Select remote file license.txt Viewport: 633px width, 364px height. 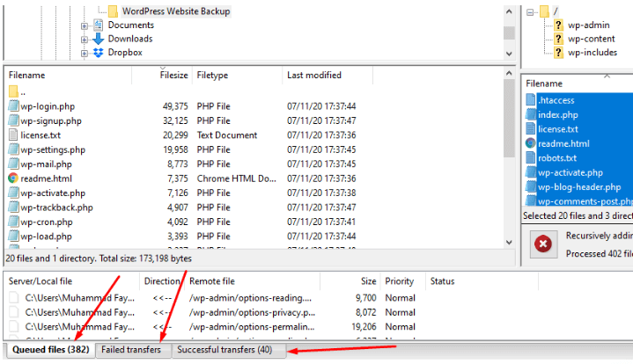pyautogui.click(x=579, y=129)
